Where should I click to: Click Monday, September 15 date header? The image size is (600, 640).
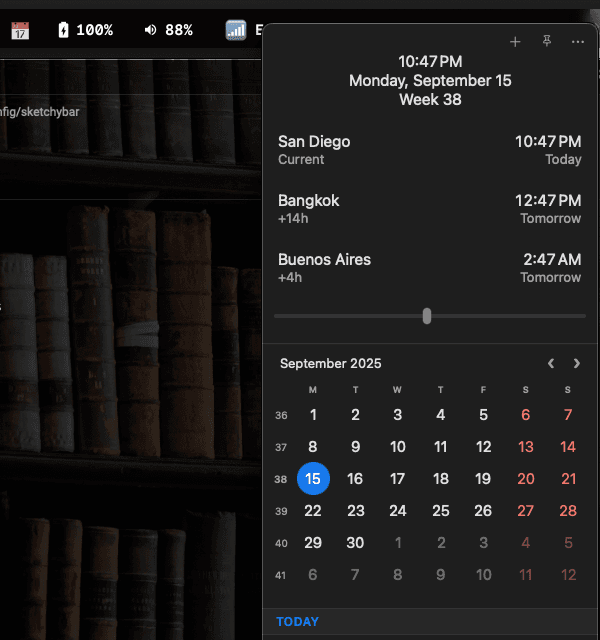430,81
